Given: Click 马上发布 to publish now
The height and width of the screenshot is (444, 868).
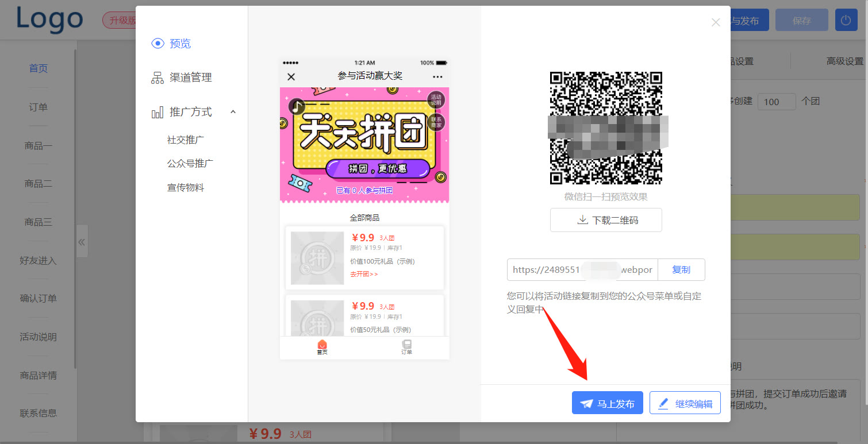Looking at the screenshot, I should 608,403.
